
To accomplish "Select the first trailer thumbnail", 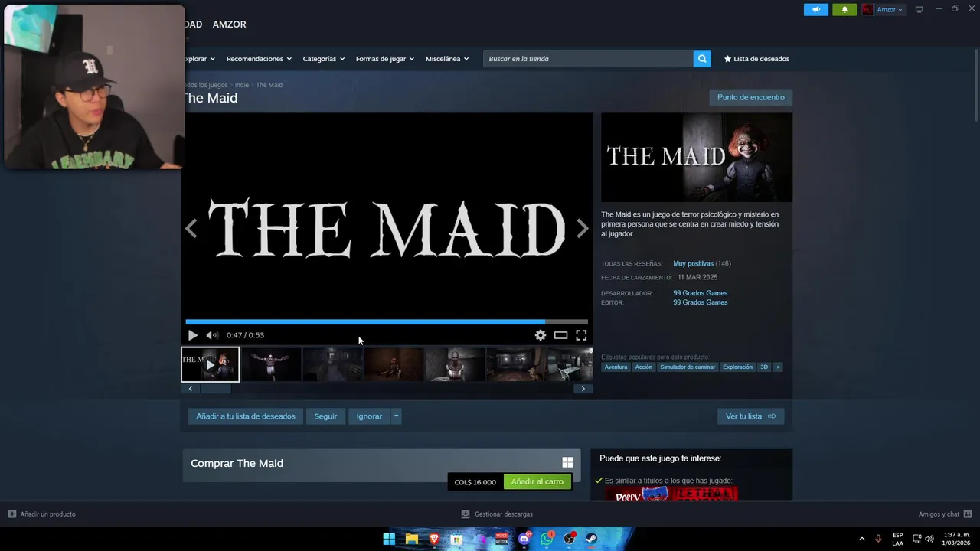I will click(x=210, y=364).
